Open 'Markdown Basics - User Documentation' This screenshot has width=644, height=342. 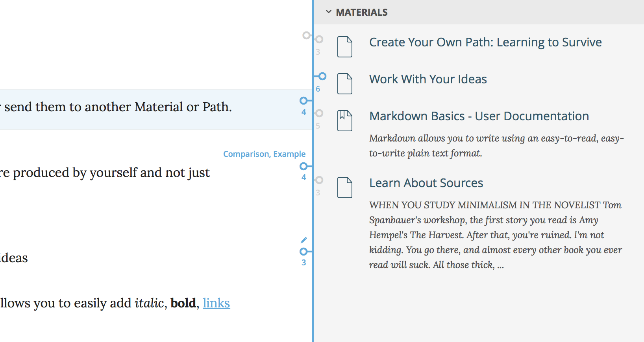click(479, 116)
